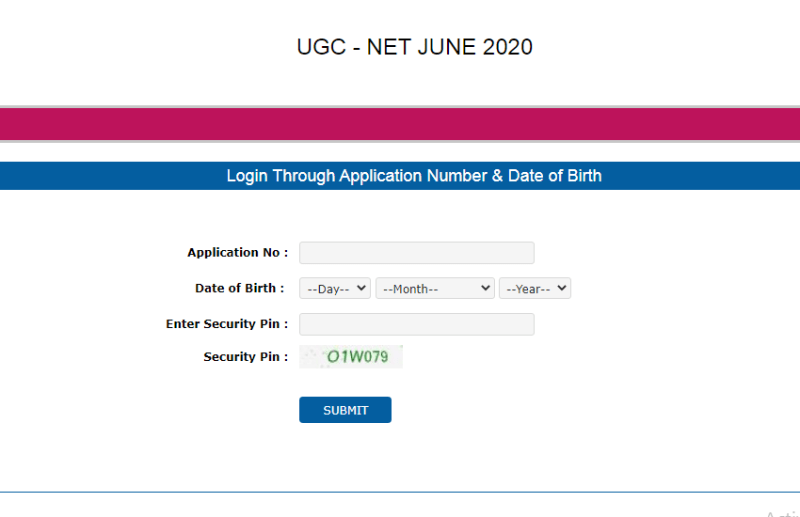Open the Year dropdown selector
The height and width of the screenshot is (517, 800).
(534, 288)
